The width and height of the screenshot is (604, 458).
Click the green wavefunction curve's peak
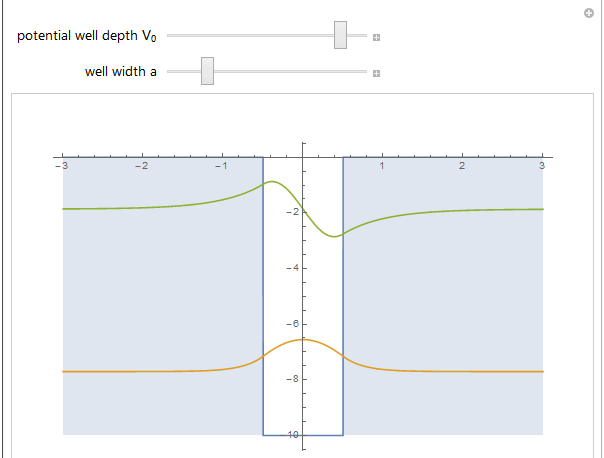271,182
